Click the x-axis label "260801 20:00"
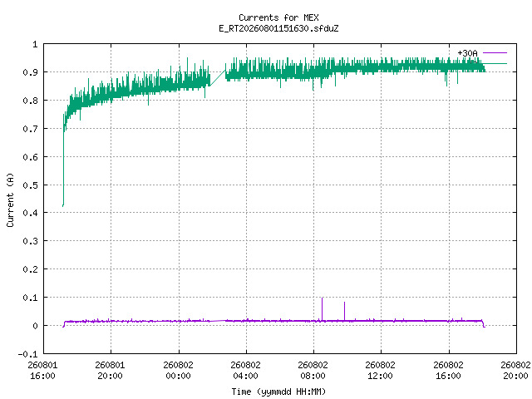 [111, 371]
